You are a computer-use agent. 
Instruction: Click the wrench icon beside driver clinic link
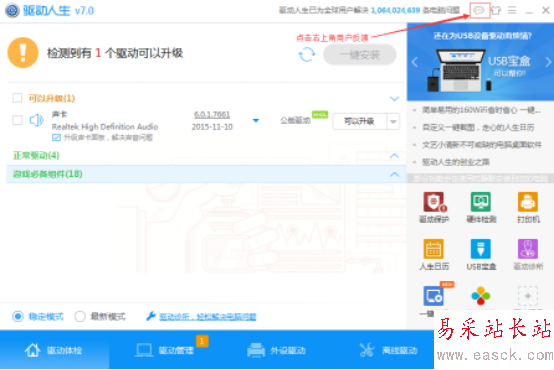pyautogui.click(x=151, y=316)
